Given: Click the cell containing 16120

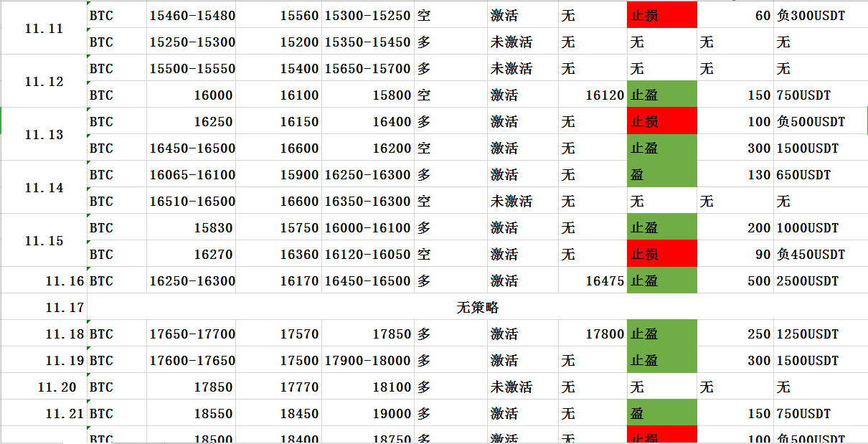Looking at the screenshot, I should tap(592, 95).
